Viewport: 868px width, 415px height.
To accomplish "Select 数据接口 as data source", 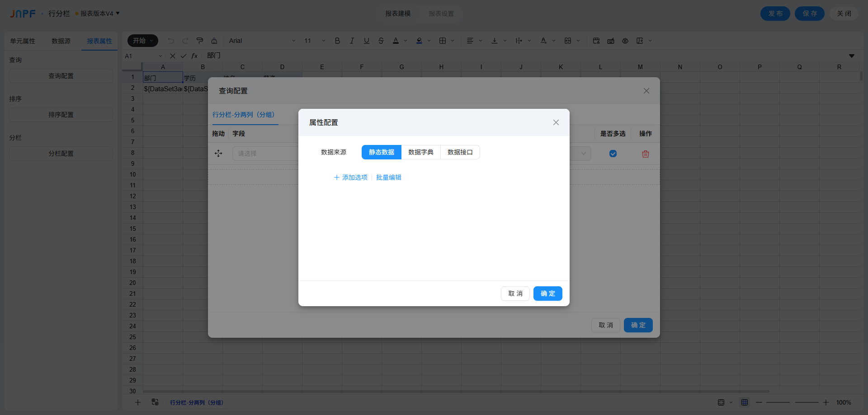I will 460,152.
